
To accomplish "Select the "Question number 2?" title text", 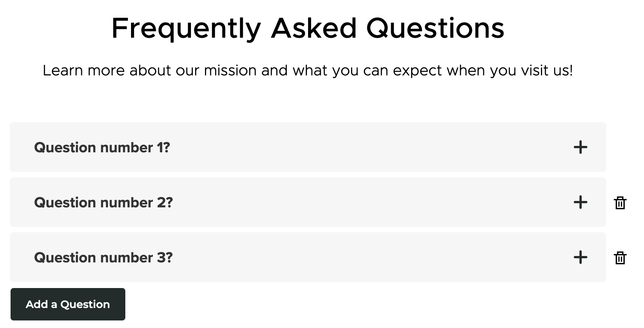I will pos(103,202).
